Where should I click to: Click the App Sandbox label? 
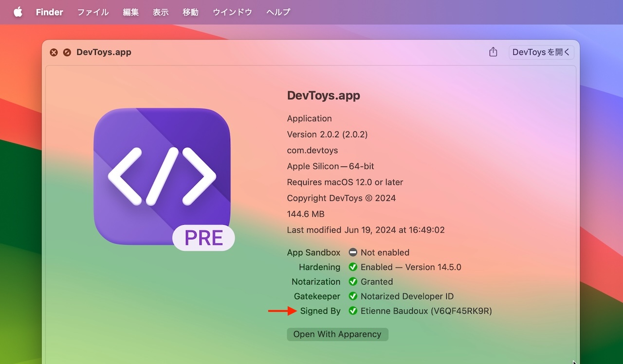point(313,253)
